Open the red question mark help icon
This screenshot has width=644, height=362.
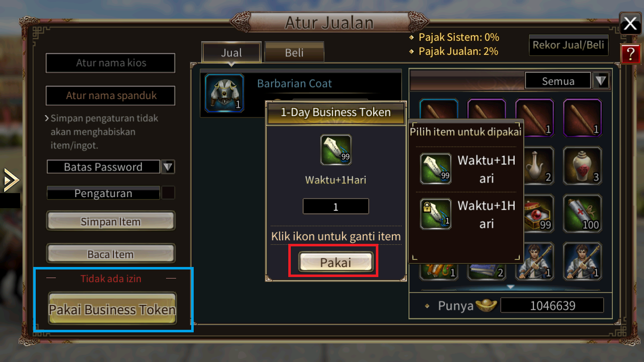click(630, 53)
